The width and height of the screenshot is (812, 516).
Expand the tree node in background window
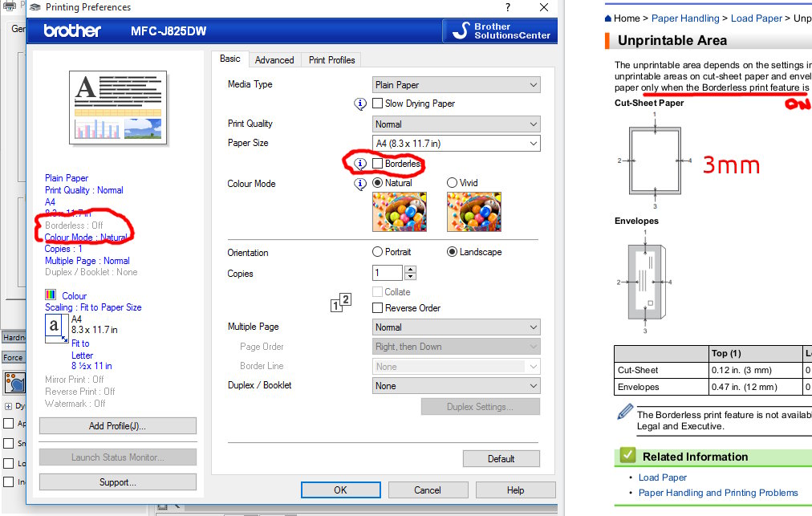[x=8, y=406]
